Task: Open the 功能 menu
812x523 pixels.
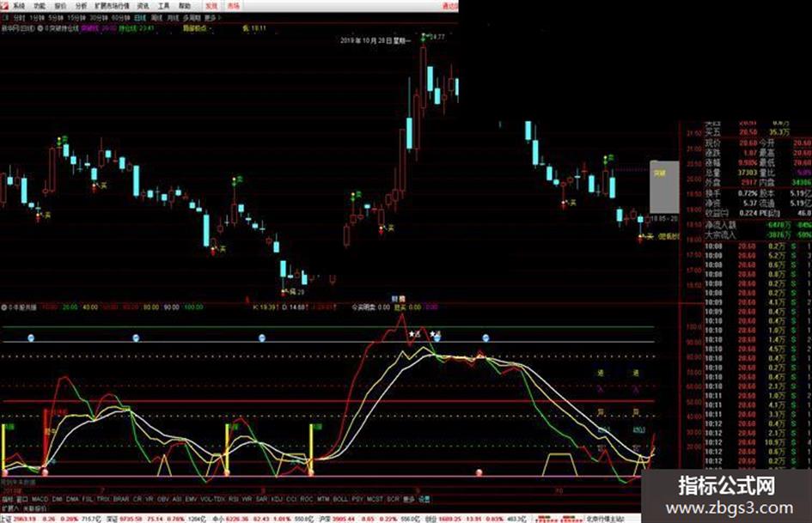Action: (x=40, y=6)
